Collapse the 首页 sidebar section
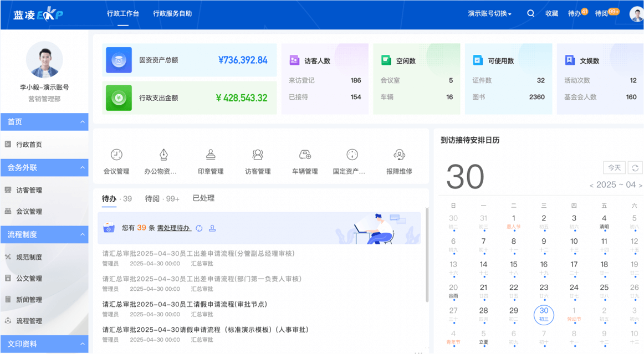This screenshot has height=354, width=644. pos(83,122)
